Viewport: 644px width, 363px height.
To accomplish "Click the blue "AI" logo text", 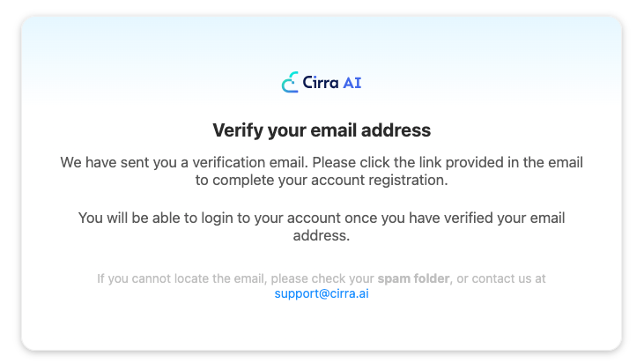I will [352, 83].
